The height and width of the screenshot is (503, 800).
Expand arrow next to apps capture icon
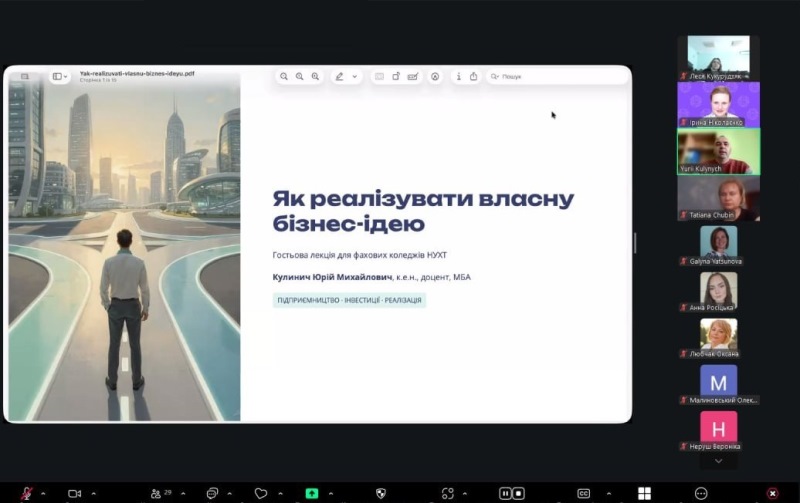[464, 493]
